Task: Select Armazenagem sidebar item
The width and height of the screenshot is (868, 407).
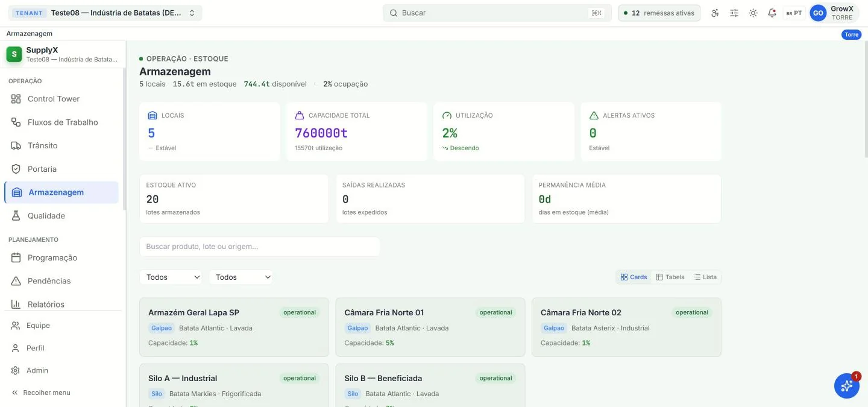Action: [x=61, y=192]
